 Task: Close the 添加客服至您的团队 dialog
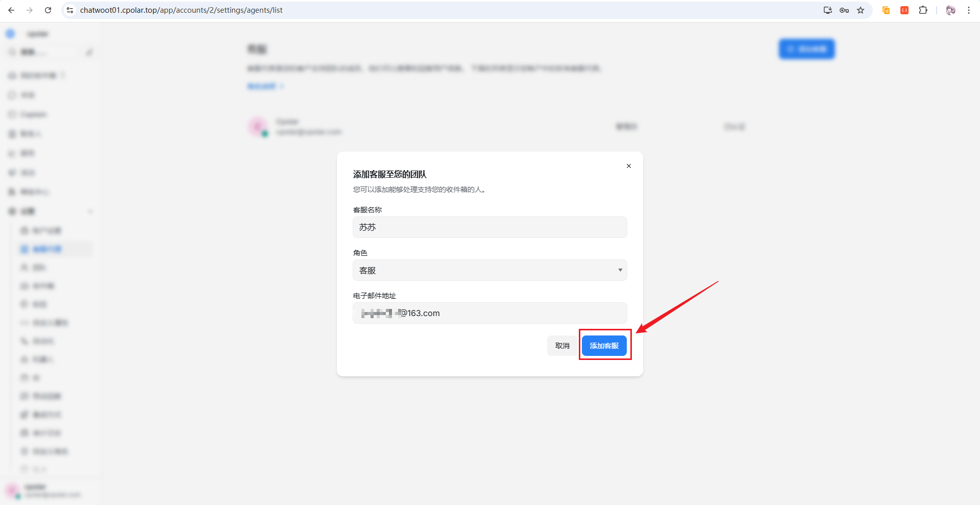[629, 166]
